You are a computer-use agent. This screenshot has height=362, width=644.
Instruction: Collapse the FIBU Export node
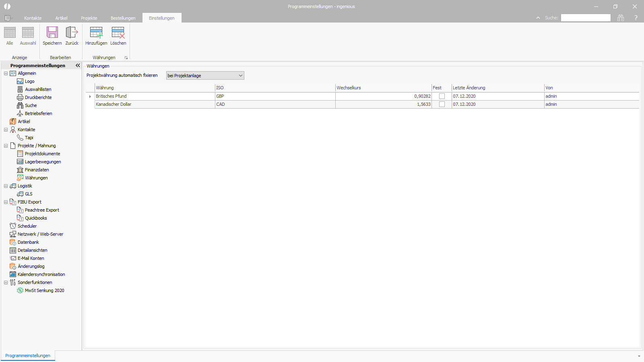pyautogui.click(x=6, y=202)
